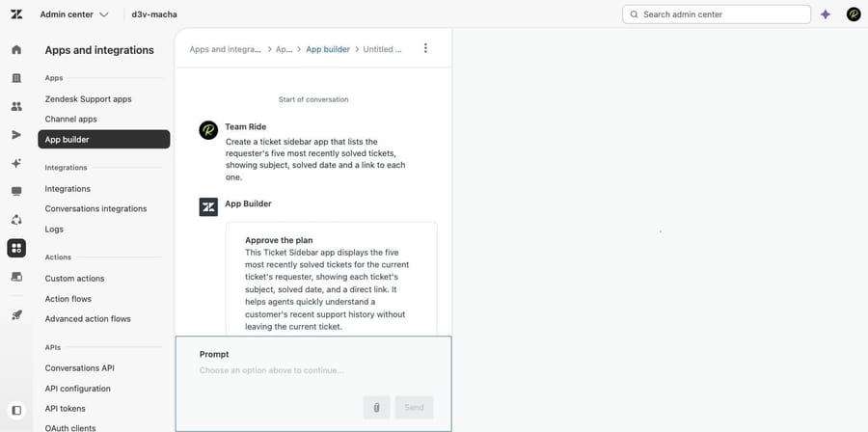Click the paperclip attach file button
Image resolution: width=868 pixels, height=432 pixels.
[376, 407]
